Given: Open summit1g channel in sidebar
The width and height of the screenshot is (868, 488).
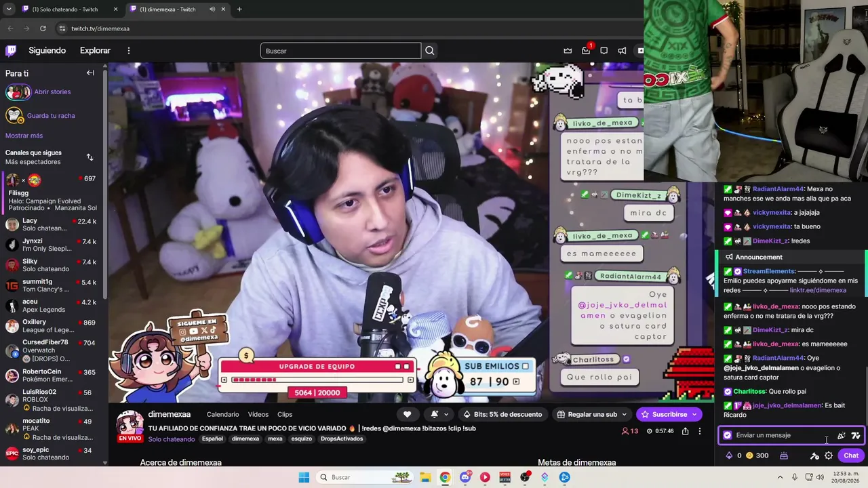Looking at the screenshot, I should click(51, 285).
